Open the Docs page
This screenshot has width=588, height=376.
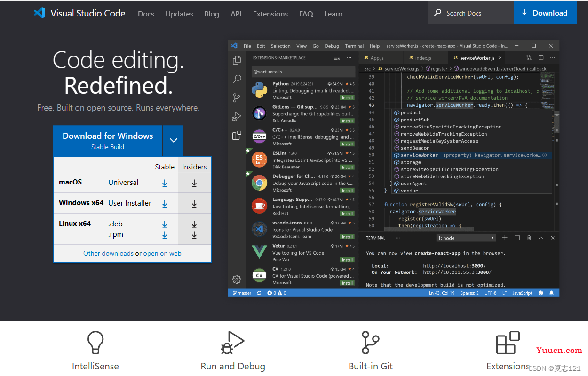[146, 14]
